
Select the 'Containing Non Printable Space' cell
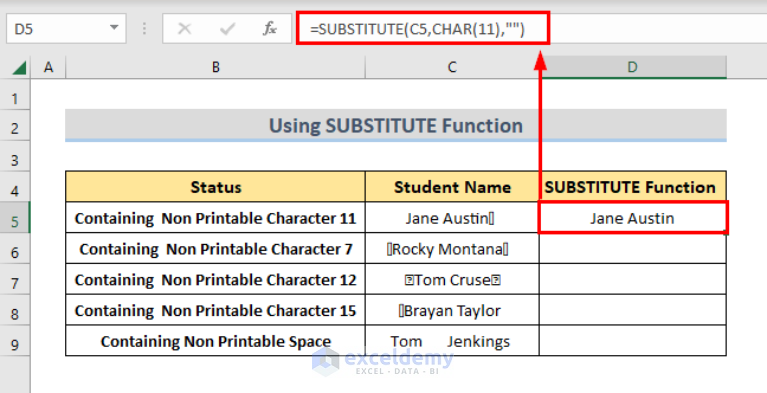(215, 341)
